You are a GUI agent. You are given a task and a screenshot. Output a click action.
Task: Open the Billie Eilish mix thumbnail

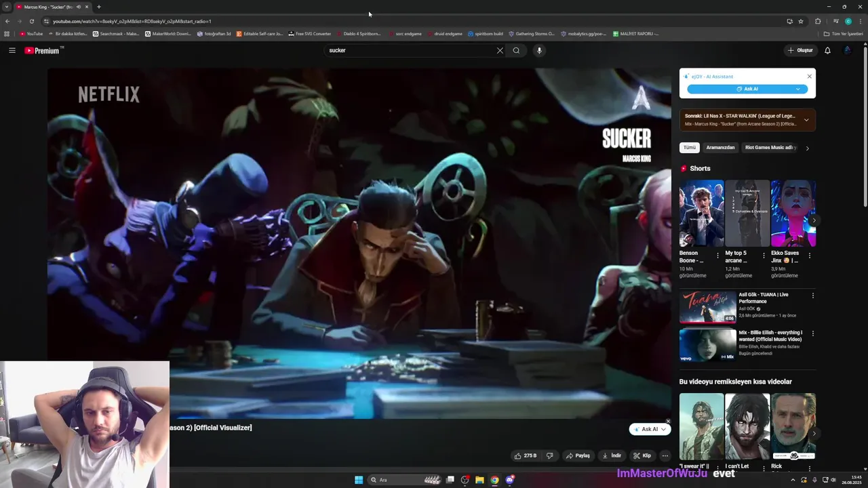(x=707, y=345)
